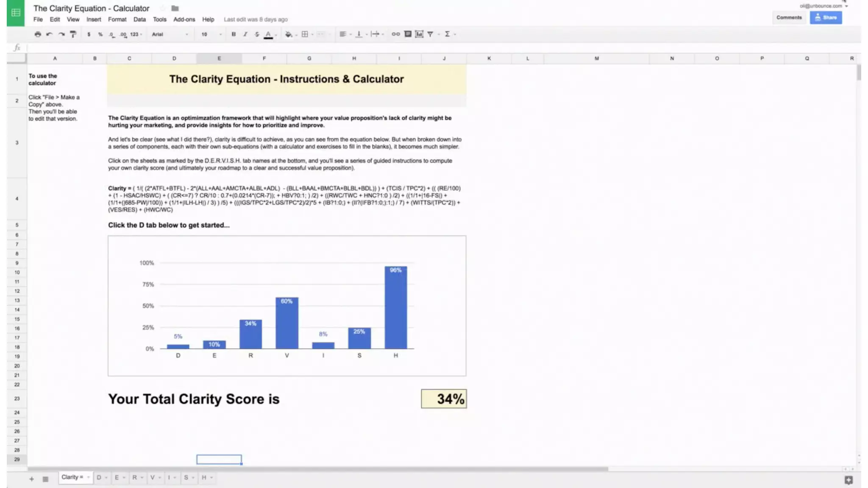Toggle bold formatting
Screen dimensions: 868x488
pos(234,34)
